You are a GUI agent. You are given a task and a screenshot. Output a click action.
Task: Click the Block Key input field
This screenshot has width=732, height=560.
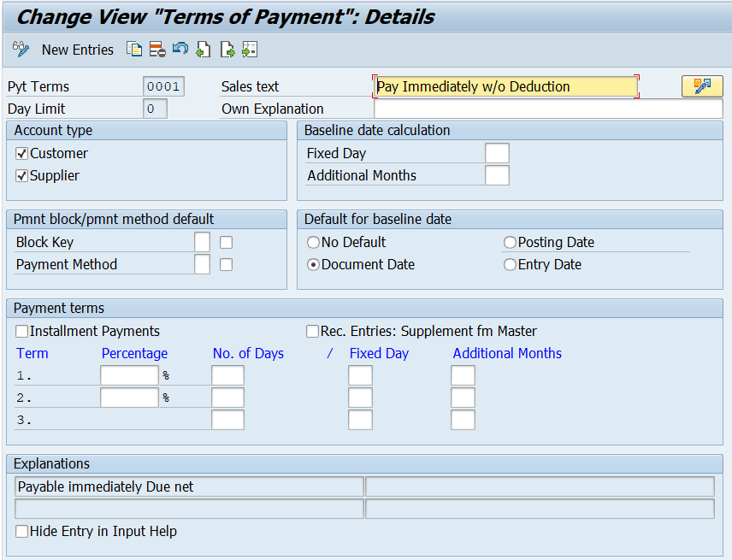(202, 242)
